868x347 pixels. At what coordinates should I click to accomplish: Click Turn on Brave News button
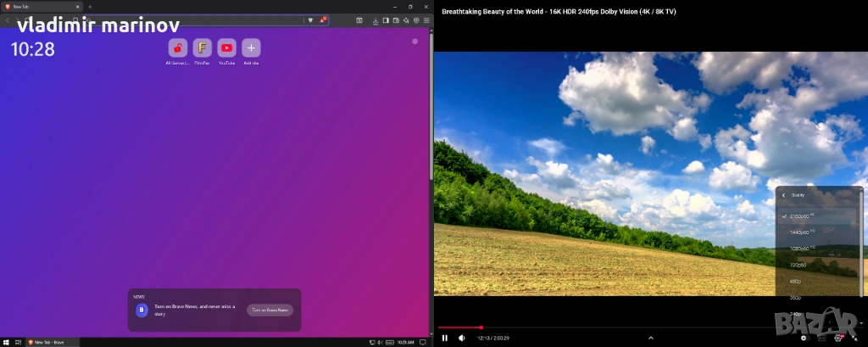(x=270, y=311)
